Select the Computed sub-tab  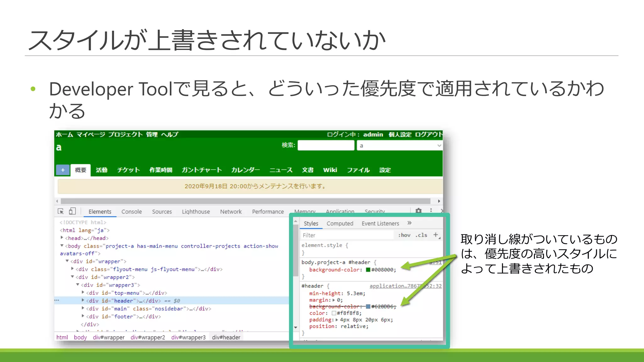click(340, 223)
